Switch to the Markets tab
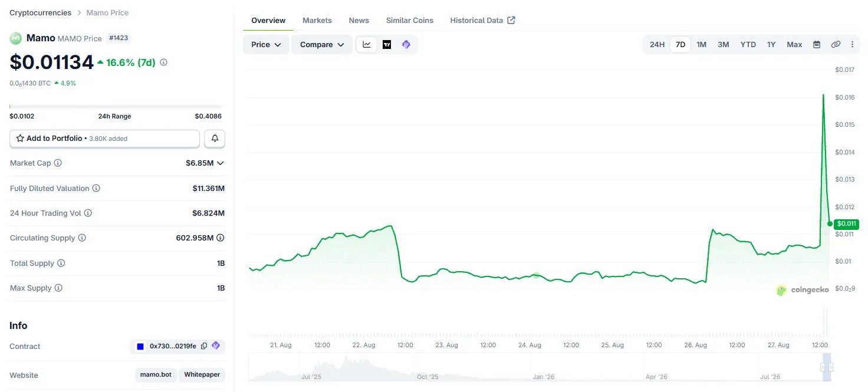The image size is (868, 392). pyautogui.click(x=317, y=20)
